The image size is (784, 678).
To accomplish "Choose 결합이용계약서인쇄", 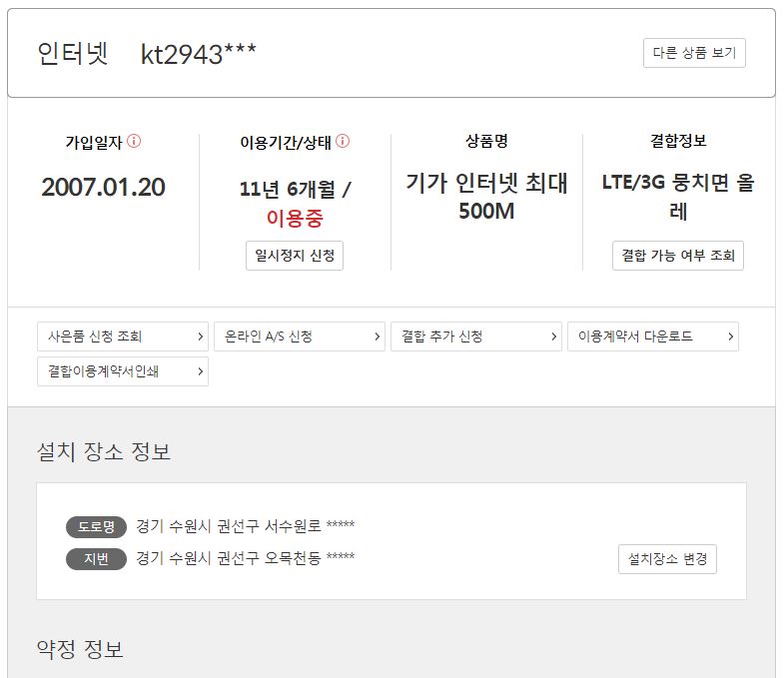I will click(123, 371).
